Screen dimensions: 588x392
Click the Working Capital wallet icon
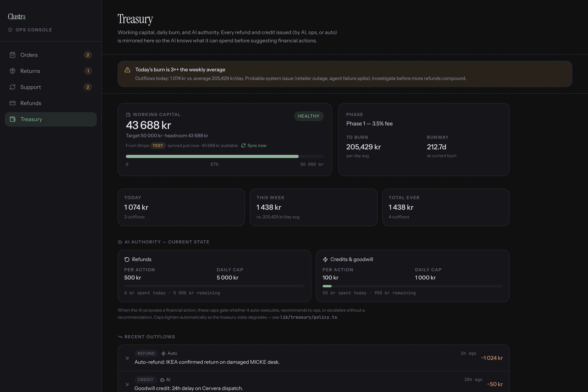(x=128, y=115)
